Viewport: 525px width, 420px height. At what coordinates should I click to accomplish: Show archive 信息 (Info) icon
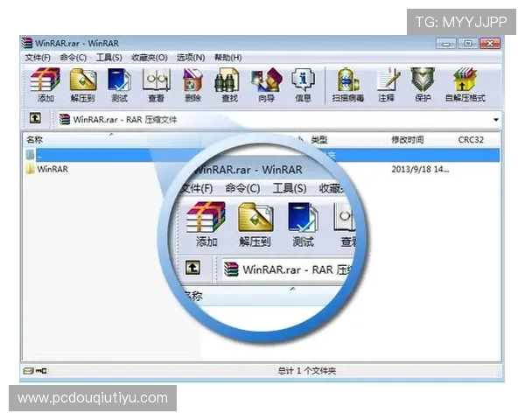pos(303,83)
